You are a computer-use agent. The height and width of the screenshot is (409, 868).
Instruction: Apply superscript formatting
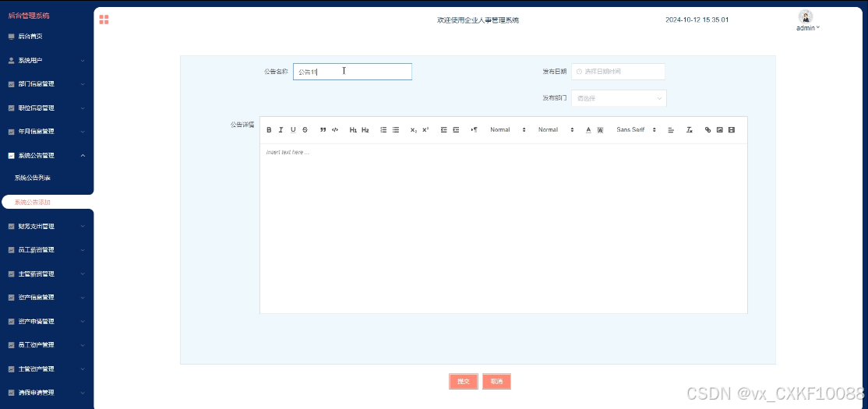point(425,130)
